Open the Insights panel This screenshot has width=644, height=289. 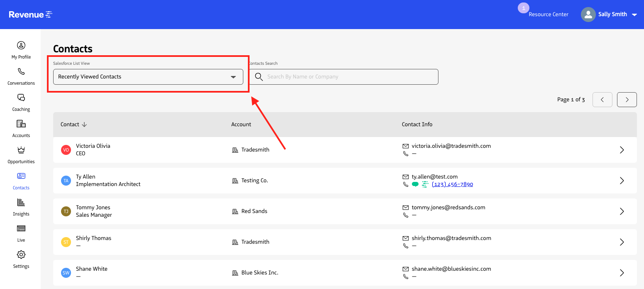(x=21, y=206)
